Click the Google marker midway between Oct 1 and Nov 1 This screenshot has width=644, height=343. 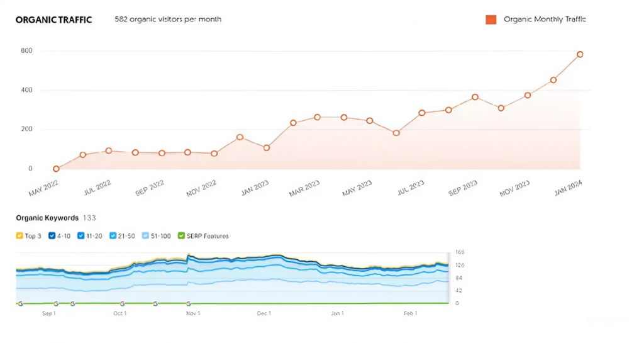pos(155,303)
